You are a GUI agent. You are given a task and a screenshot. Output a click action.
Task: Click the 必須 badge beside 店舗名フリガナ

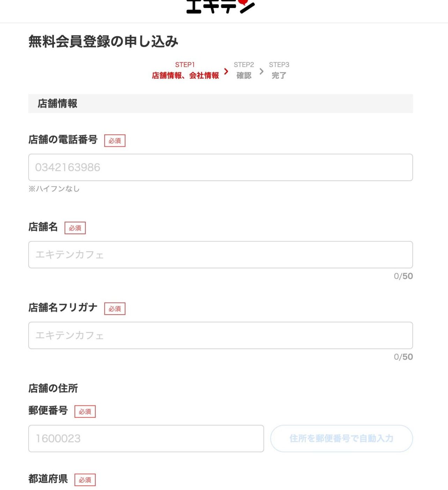(x=115, y=308)
